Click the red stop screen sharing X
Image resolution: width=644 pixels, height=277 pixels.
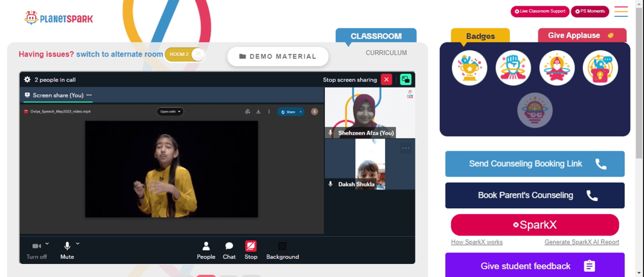[x=386, y=80]
